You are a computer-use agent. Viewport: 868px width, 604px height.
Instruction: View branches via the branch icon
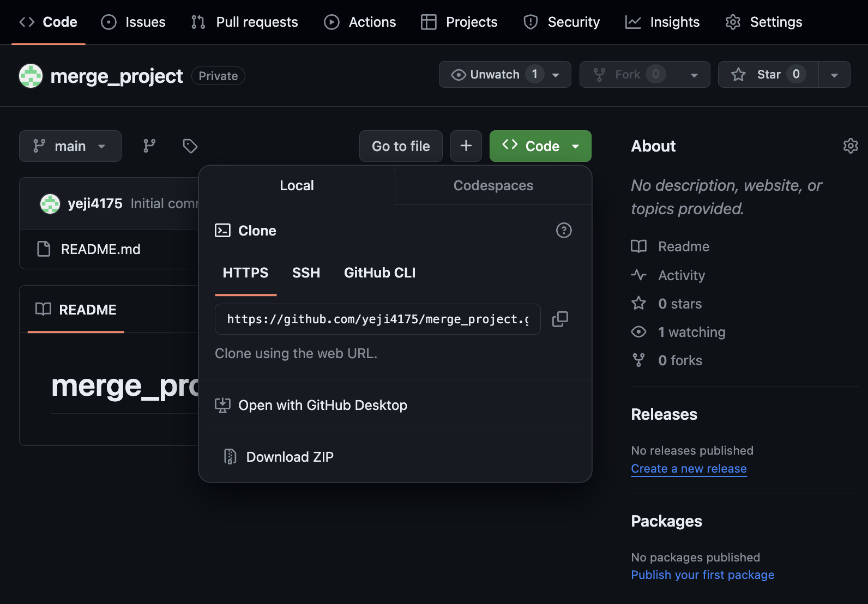pyautogui.click(x=149, y=146)
